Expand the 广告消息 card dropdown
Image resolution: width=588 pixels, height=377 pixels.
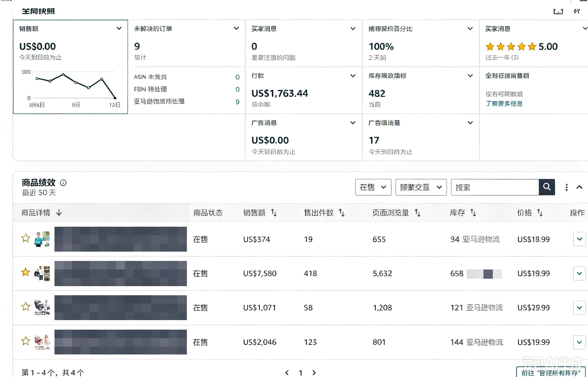pyautogui.click(x=353, y=123)
